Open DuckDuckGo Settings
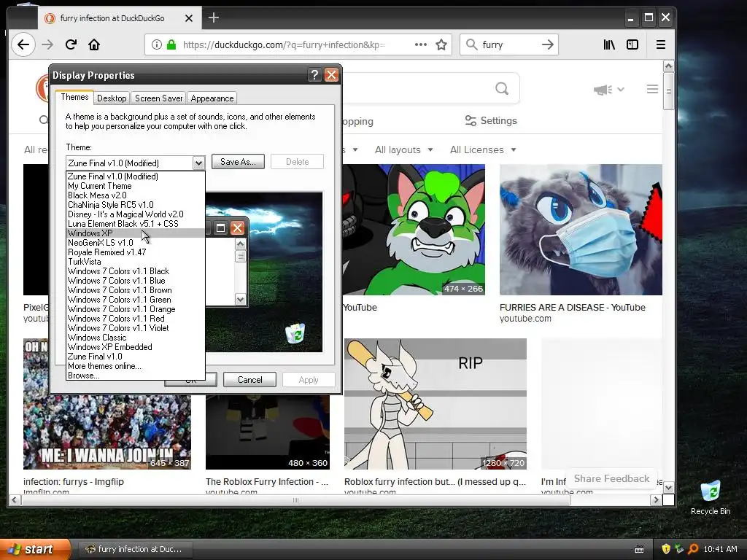The height and width of the screenshot is (560, 747). (491, 120)
